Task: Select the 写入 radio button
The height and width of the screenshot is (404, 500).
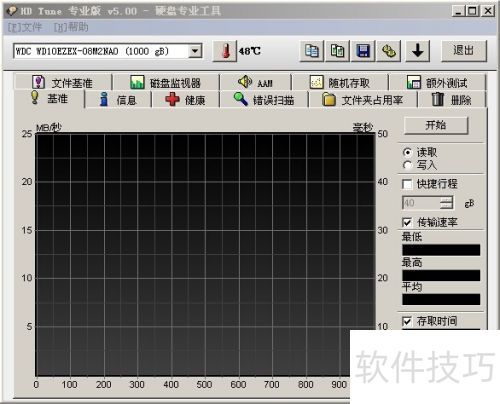Action: [x=407, y=165]
